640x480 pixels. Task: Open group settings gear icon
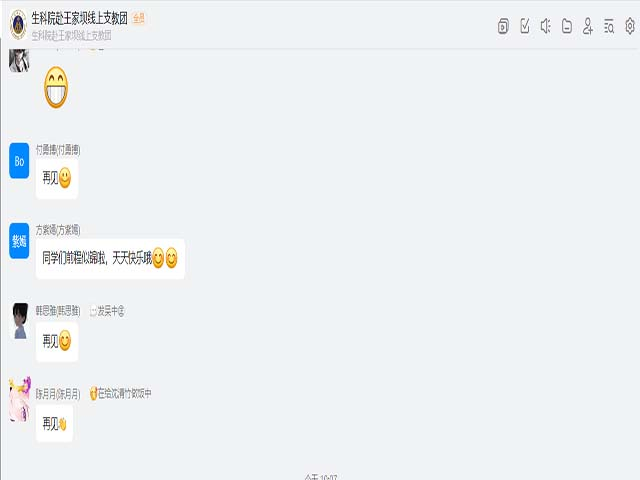coord(630,26)
